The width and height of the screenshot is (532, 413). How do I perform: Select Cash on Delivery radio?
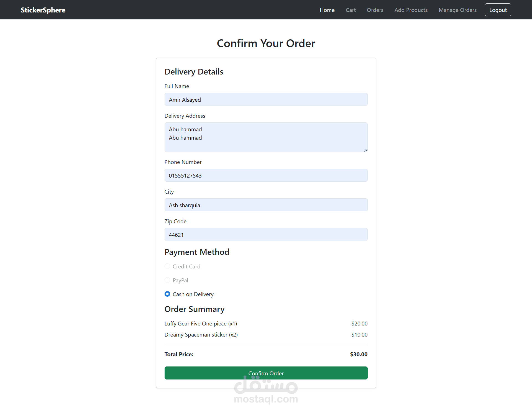tap(167, 294)
